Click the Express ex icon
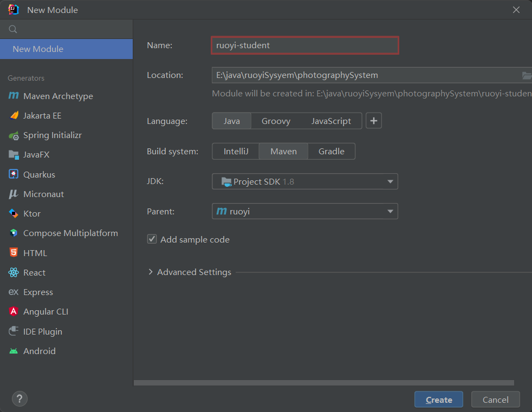The width and height of the screenshot is (532, 412). (x=14, y=292)
